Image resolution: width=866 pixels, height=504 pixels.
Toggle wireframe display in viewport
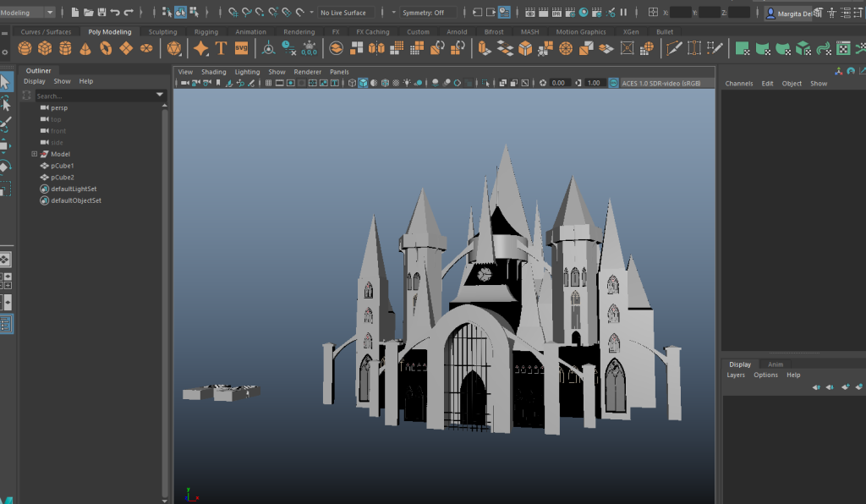pos(352,84)
